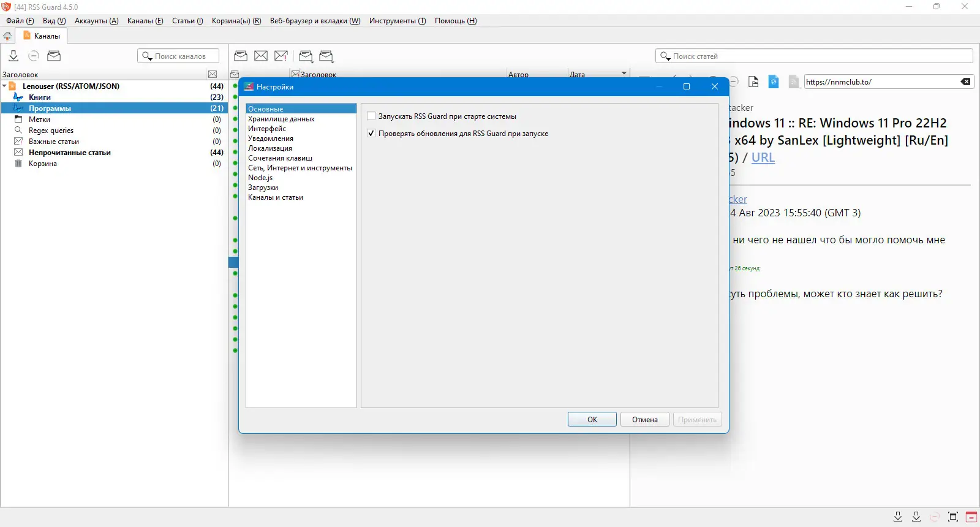This screenshot has height=527, width=980.
Task: Select Сочетания клавиш settings category
Action: click(x=301, y=158)
